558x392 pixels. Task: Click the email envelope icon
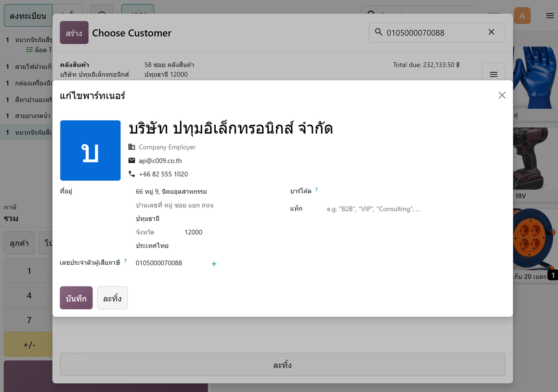pyautogui.click(x=132, y=161)
